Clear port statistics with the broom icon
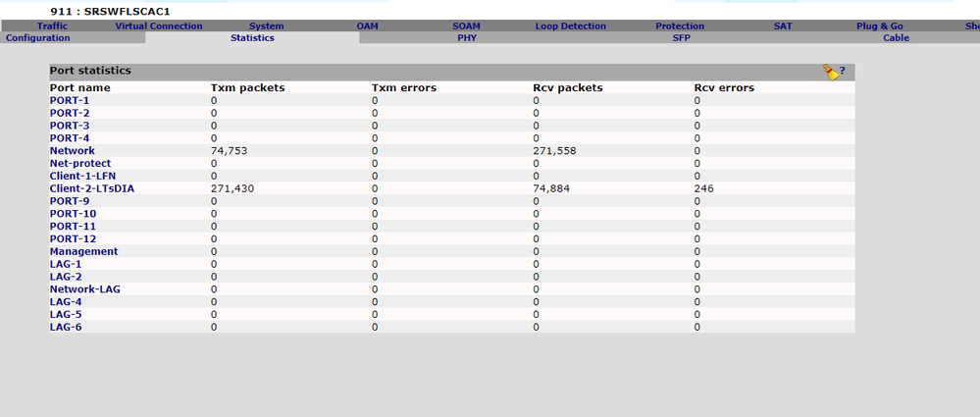 831,72
